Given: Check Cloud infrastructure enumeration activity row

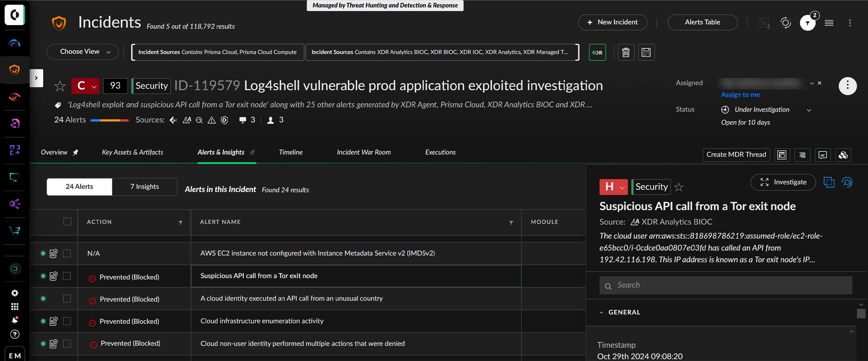Looking at the screenshot, I should (x=67, y=321).
